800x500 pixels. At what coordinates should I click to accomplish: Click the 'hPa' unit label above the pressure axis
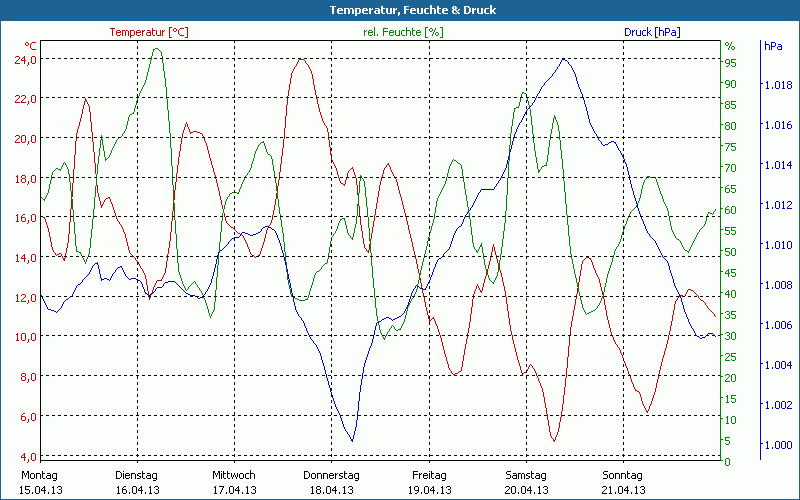click(773, 46)
